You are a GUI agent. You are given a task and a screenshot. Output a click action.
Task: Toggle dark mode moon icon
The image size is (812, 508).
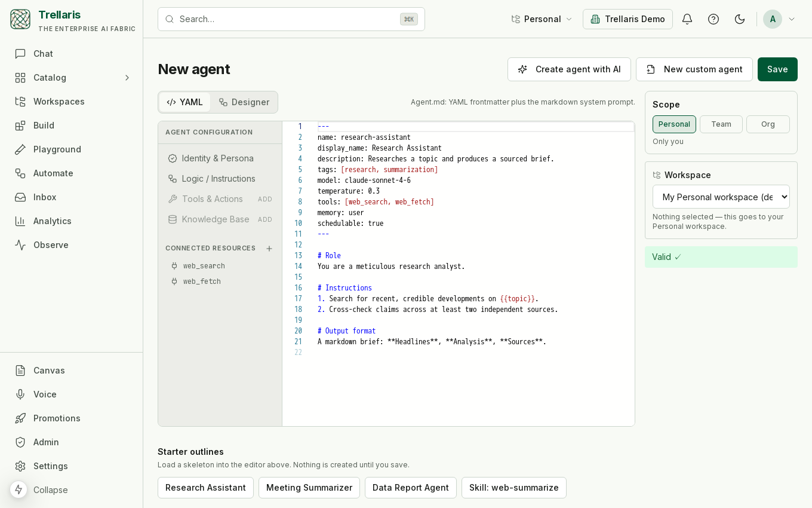click(740, 19)
